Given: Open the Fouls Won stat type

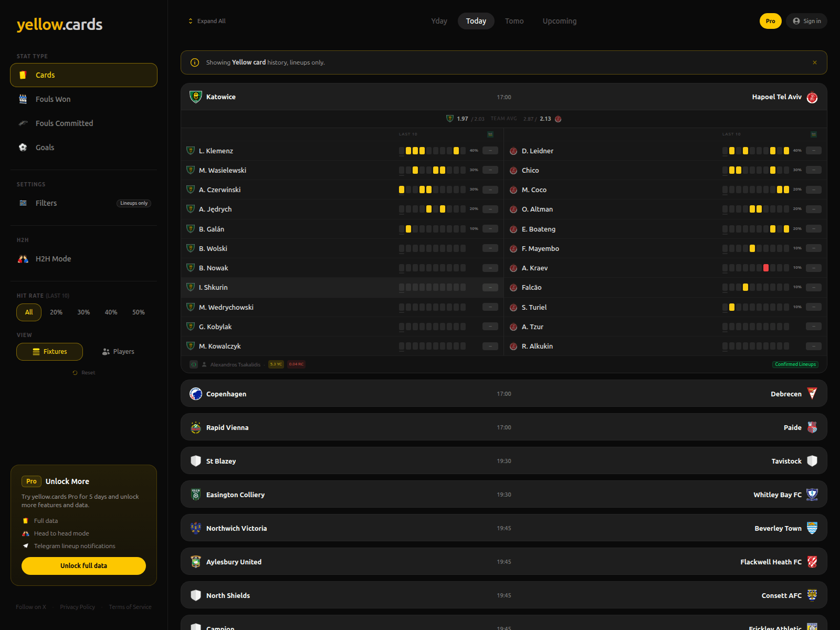Looking at the screenshot, I should coord(83,99).
